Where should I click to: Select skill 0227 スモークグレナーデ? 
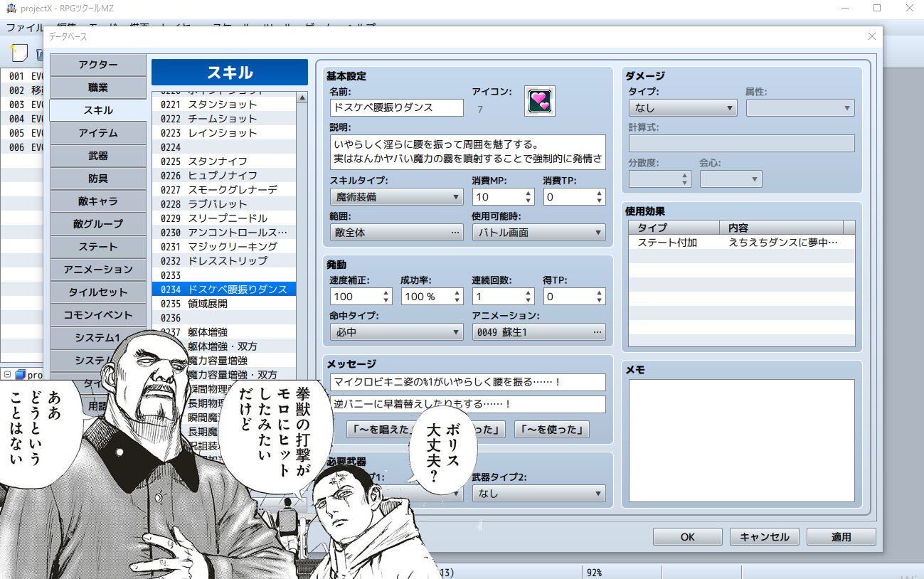[x=224, y=190]
